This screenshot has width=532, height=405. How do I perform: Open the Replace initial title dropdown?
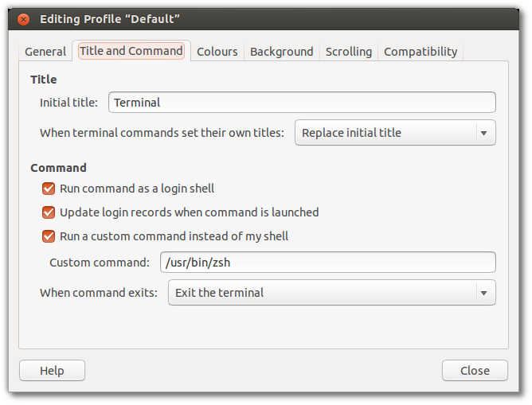pos(395,133)
